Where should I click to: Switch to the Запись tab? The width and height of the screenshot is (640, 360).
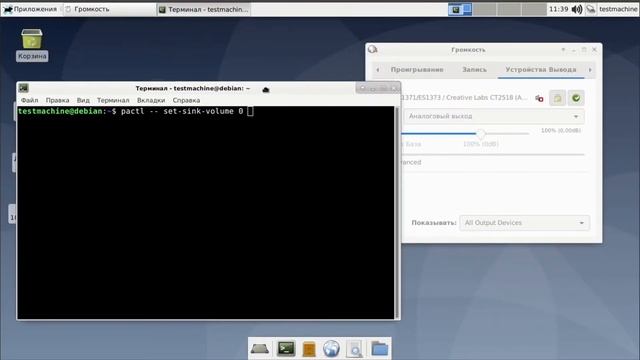click(x=474, y=69)
